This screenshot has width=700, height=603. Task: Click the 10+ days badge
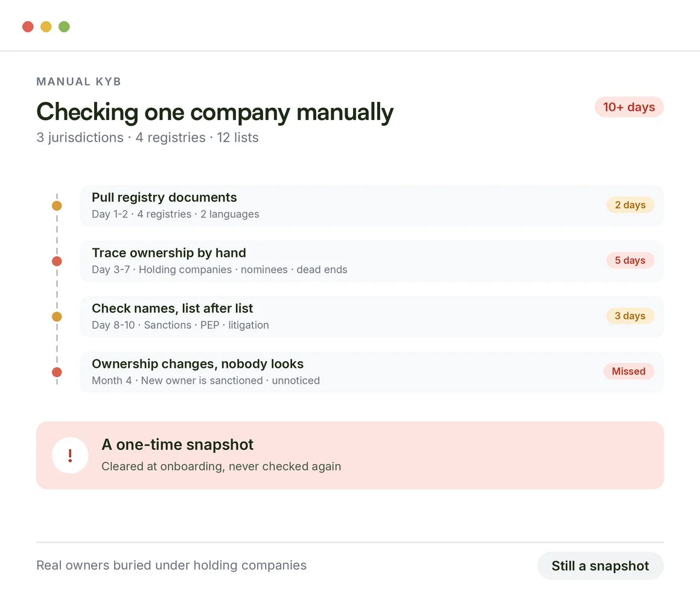tap(629, 107)
